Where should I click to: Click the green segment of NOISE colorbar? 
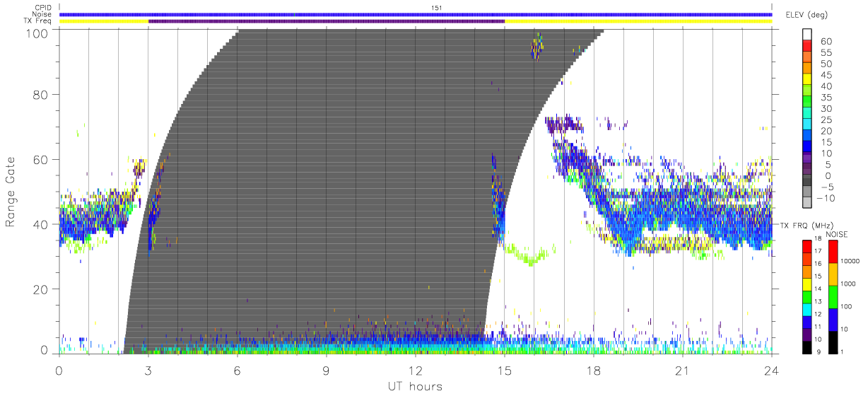click(x=833, y=297)
